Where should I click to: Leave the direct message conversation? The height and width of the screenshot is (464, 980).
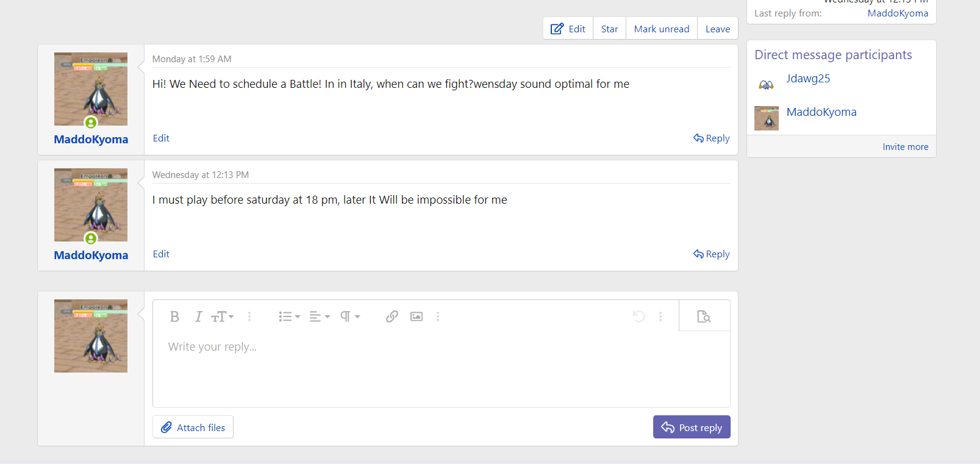[x=717, y=29]
